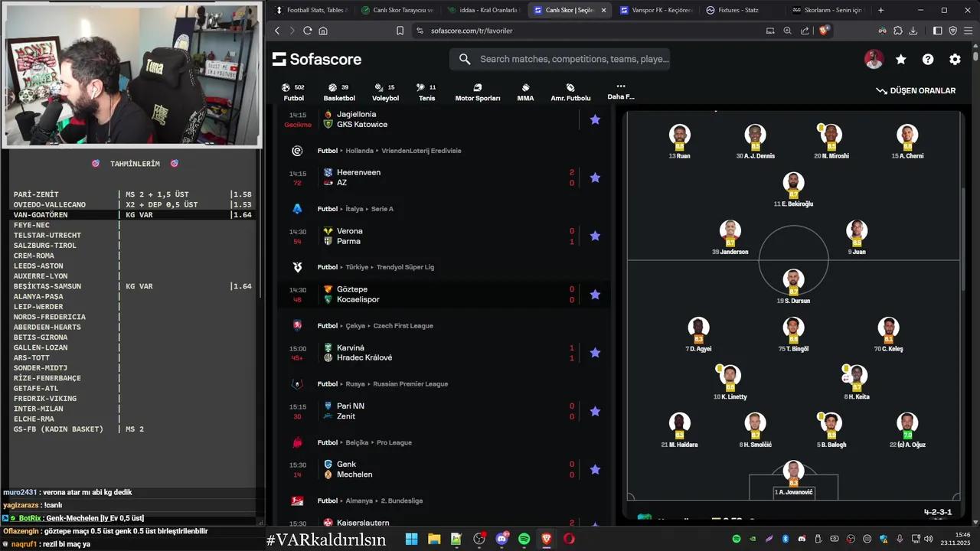Viewport: 980px width, 551px height.
Task: Unfavorite Jagiellonia vs GKS Katowice match
Action: coord(595,119)
